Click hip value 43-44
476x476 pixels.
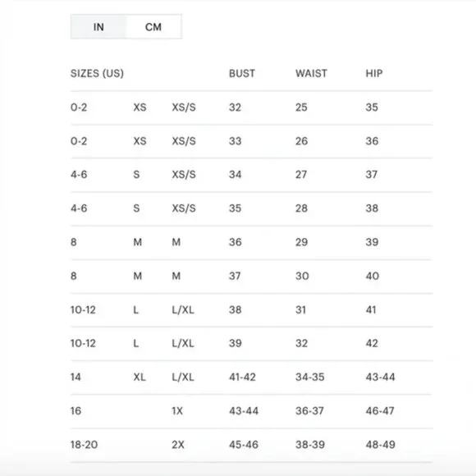click(x=380, y=377)
